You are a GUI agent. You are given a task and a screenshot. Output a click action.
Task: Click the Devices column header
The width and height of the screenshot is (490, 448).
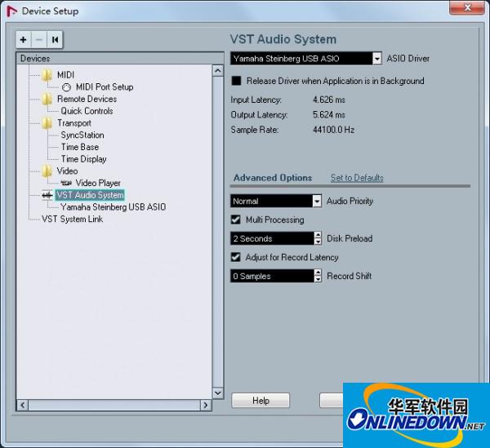pos(120,59)
